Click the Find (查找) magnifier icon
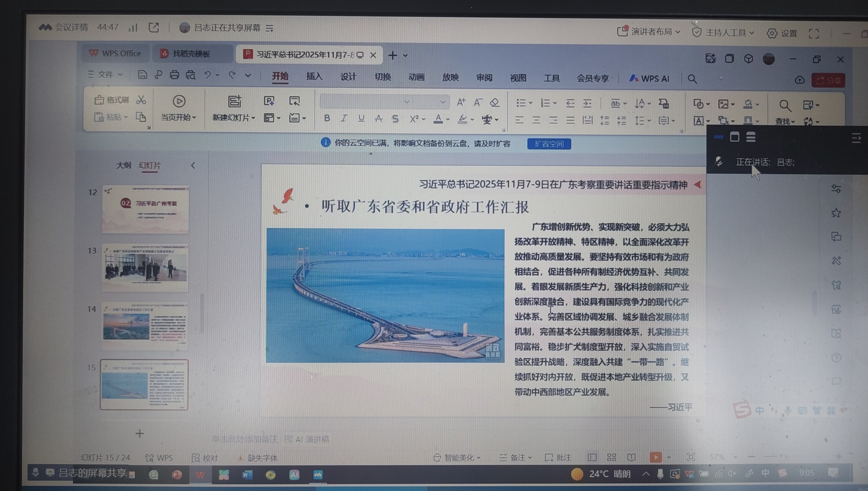 [x=785, y=106]
